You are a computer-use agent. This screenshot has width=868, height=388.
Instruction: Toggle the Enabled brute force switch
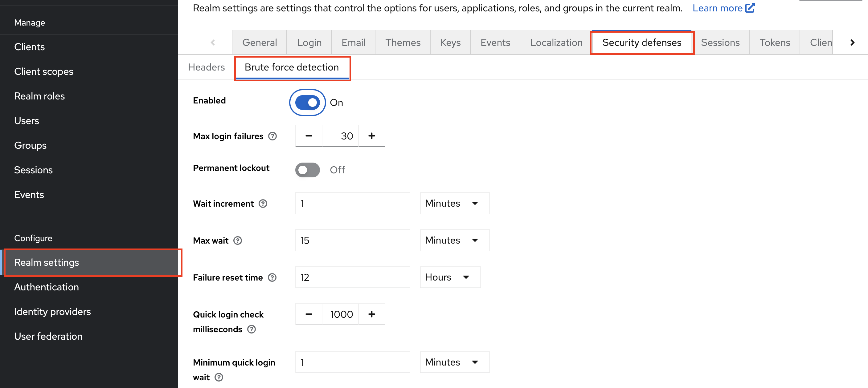coord(307,102)
